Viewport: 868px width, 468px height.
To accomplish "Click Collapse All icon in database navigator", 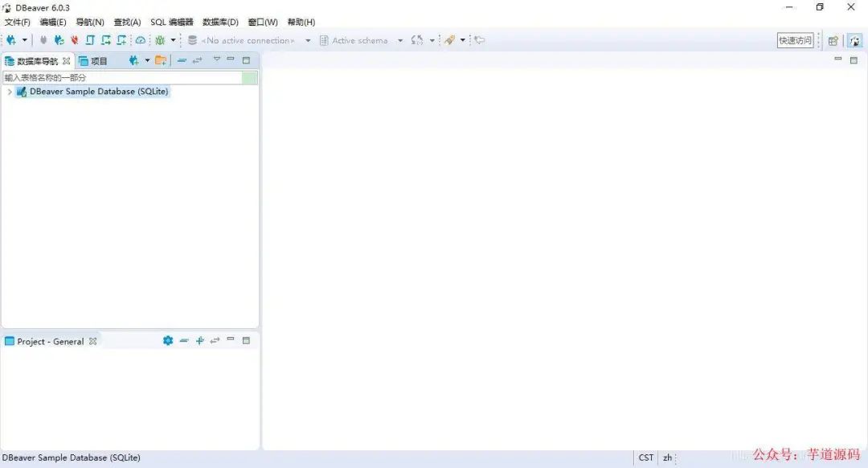I will pos(182,60).
